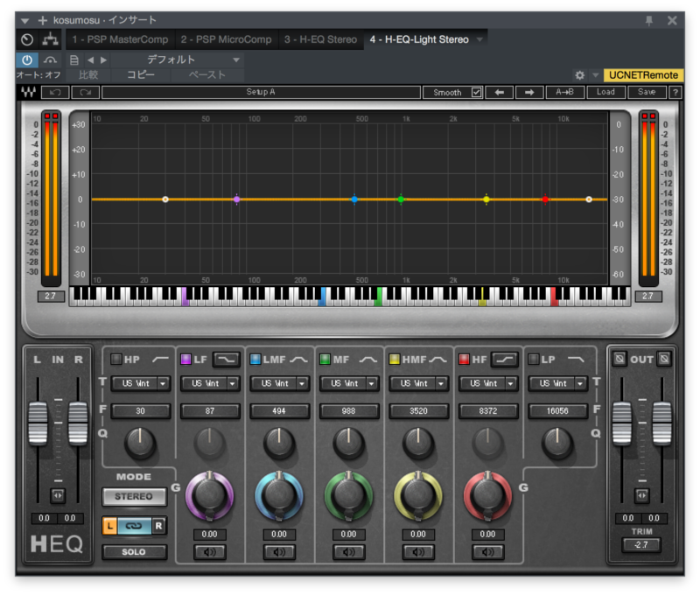Click the LF shelf shape icon
This screenshot has height=595, width=700.
coord(227,360)
